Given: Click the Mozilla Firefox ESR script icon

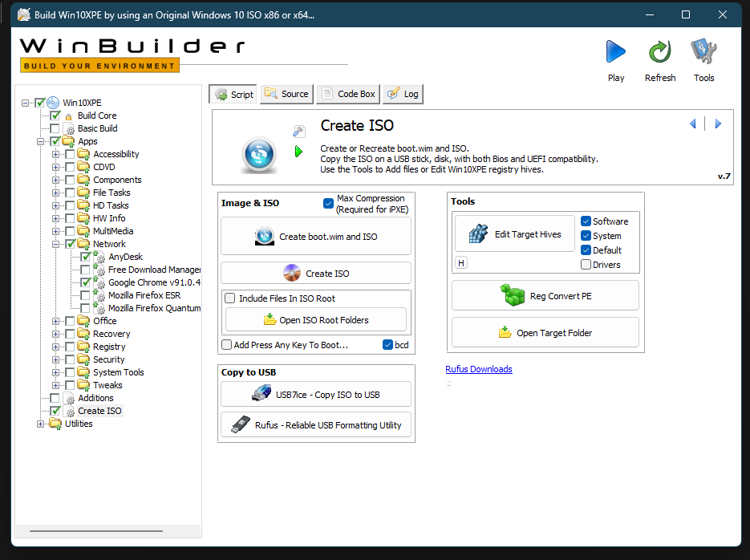Looking at the screenshot, I should (x=99, y=295).
